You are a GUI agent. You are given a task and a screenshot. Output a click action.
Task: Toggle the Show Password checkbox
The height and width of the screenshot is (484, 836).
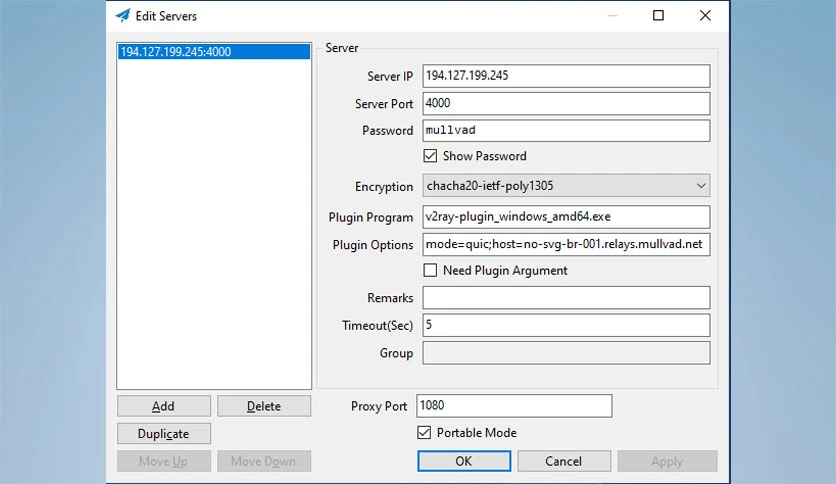(x=430, y=156)
